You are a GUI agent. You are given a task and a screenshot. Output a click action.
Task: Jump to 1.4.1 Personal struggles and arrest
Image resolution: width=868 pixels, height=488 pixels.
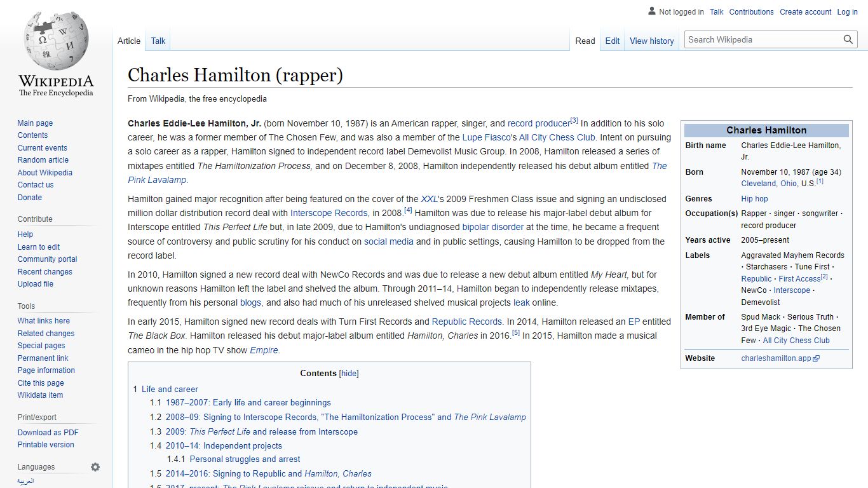(x=233, y=459)
